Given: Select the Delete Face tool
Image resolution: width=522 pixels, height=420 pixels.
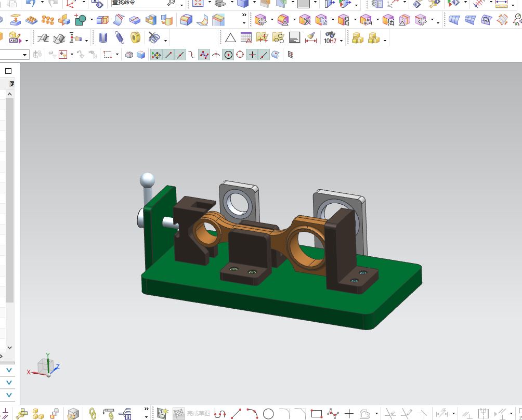Looking at the screenshot, I should tap(305, 20).
